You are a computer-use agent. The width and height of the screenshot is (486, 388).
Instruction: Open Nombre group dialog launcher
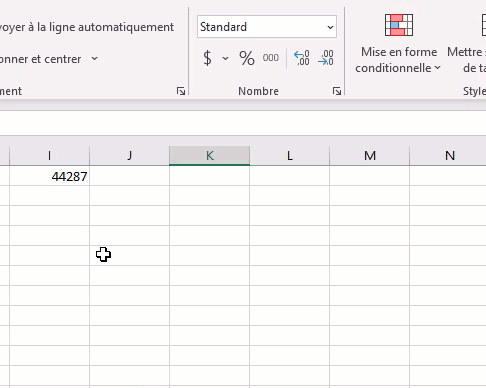[337, 91]
